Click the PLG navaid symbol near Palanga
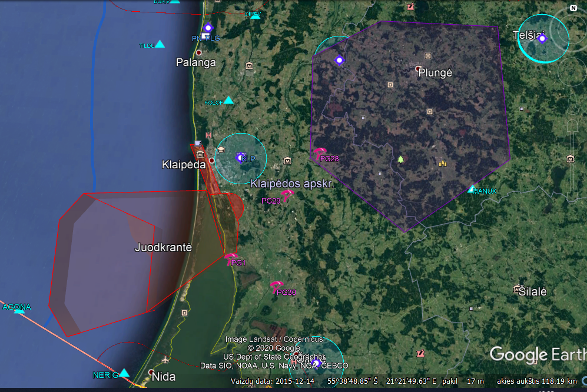 tap(208, 28)
